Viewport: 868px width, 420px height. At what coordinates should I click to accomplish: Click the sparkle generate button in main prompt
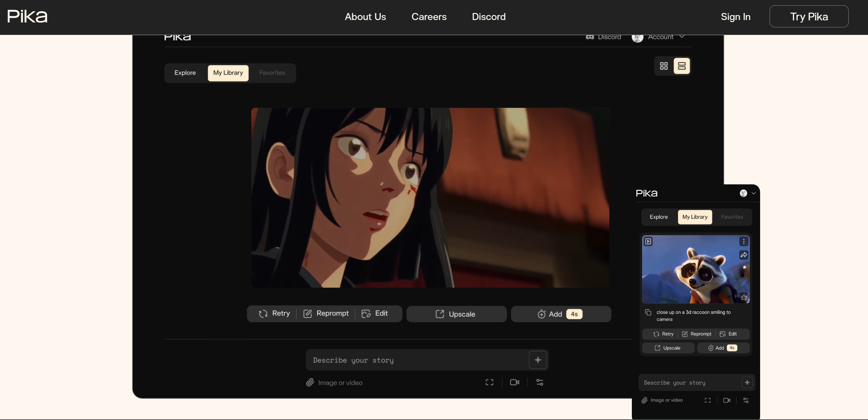538,360
